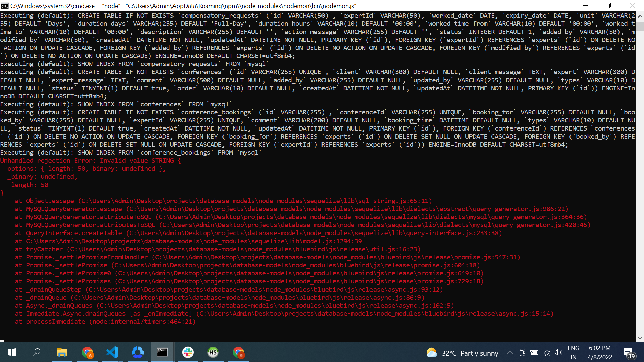The height and width of the screenshot is (362, 644).
Task: Open Windows Search
Action: point(37,352)
